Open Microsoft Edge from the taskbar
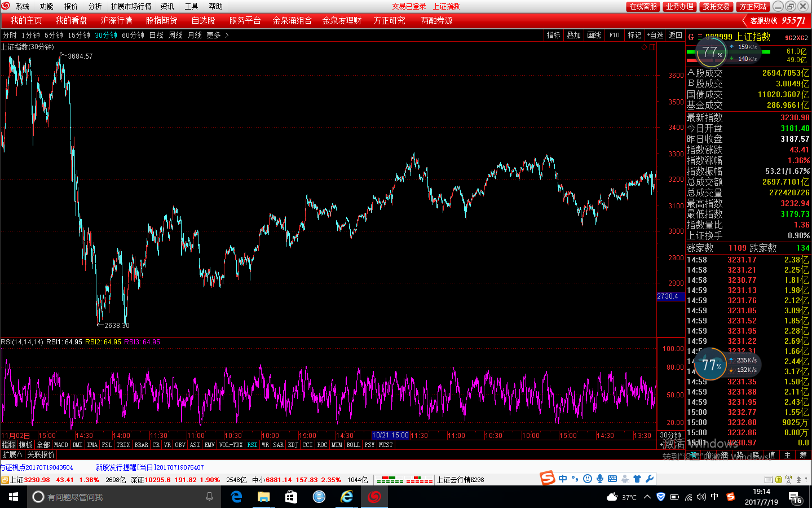 coord(237,497)
